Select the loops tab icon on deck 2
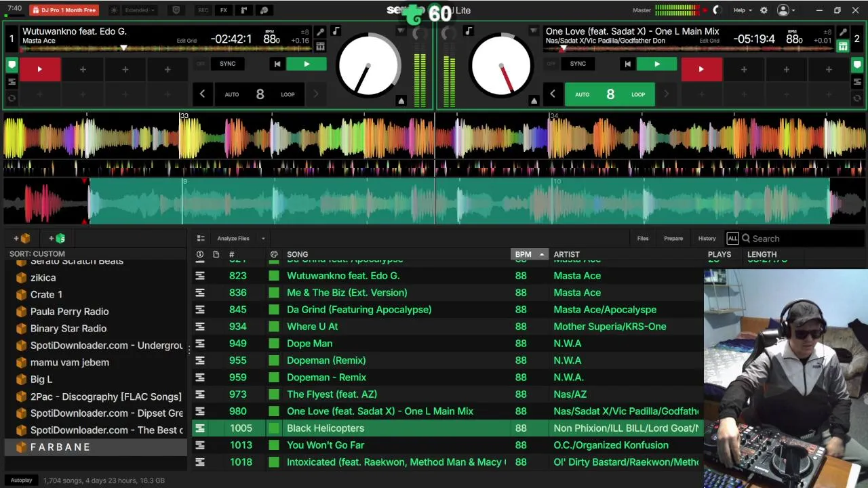This screenshot has height=488, width=868. pyautogui.click(x=859, y=98)
